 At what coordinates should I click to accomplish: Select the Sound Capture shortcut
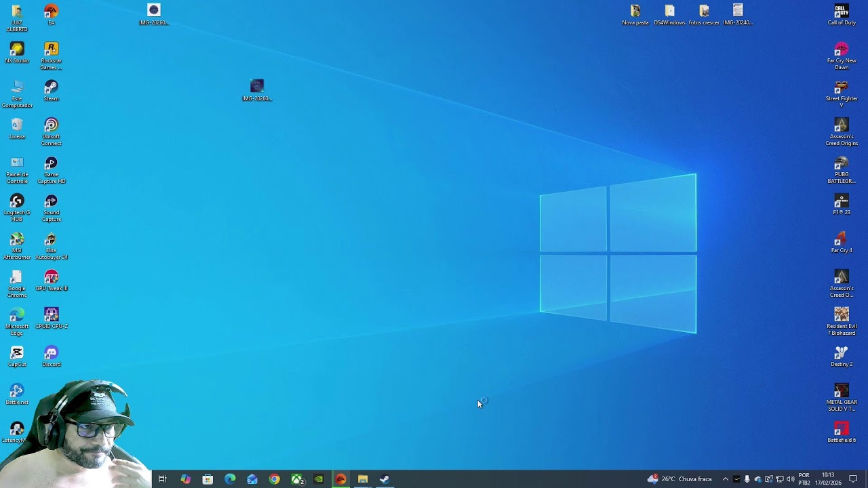51,208
